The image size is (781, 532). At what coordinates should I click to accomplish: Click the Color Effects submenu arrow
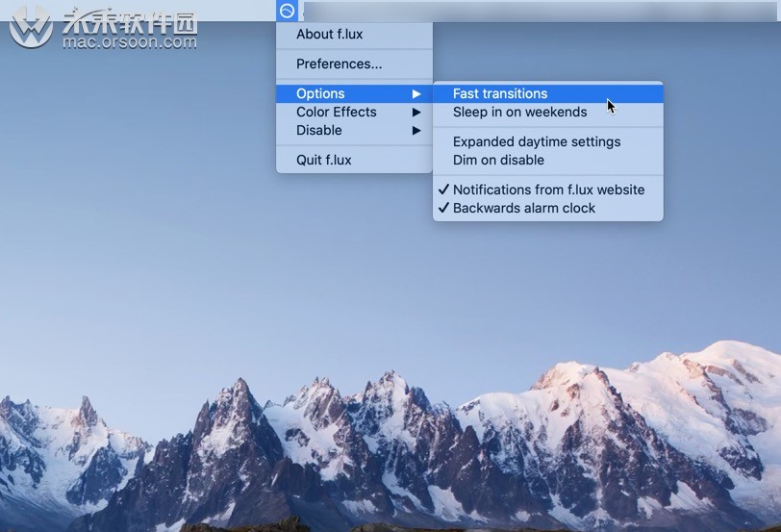(x=416, y=113)
